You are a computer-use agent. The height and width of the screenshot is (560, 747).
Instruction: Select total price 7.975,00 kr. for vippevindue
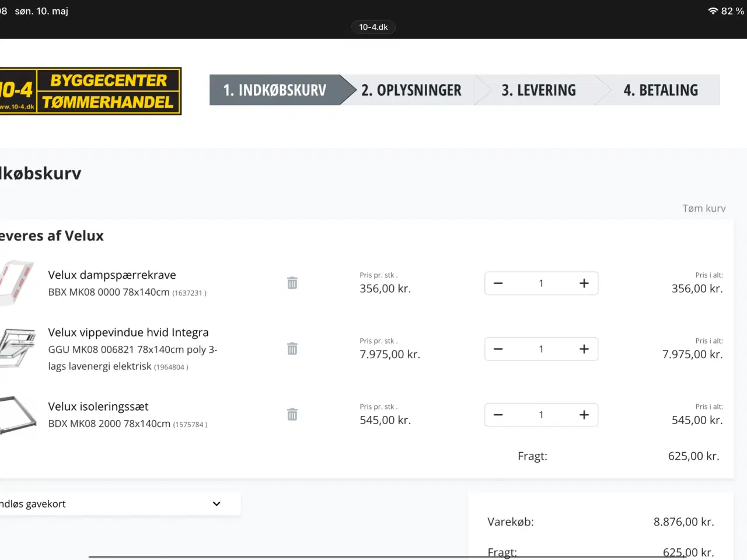693,354
